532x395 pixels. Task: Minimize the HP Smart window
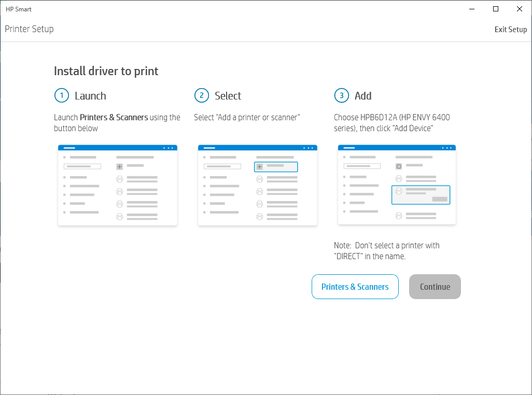coord(472,9)
